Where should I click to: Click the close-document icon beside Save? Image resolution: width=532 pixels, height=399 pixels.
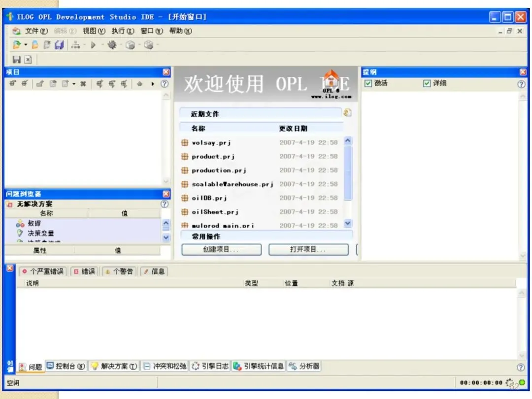[x=28, y=60]
